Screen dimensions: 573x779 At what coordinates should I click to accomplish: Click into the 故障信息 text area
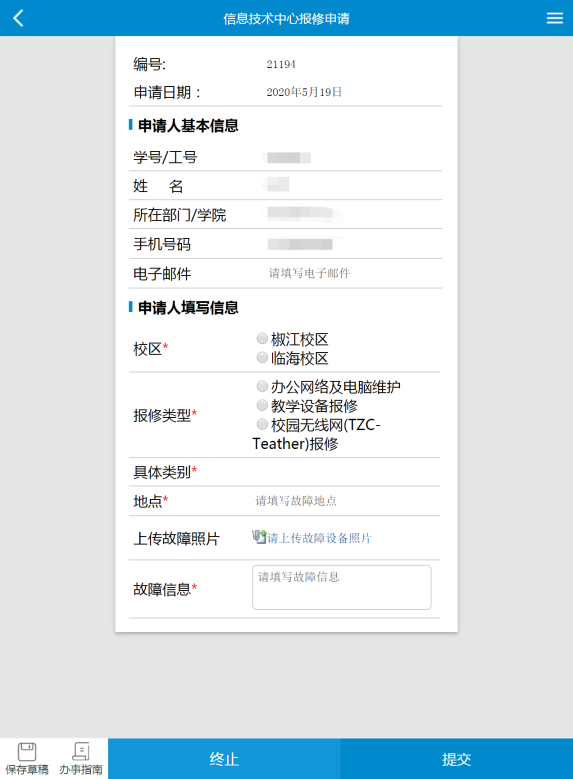click(x=342, y=587)
